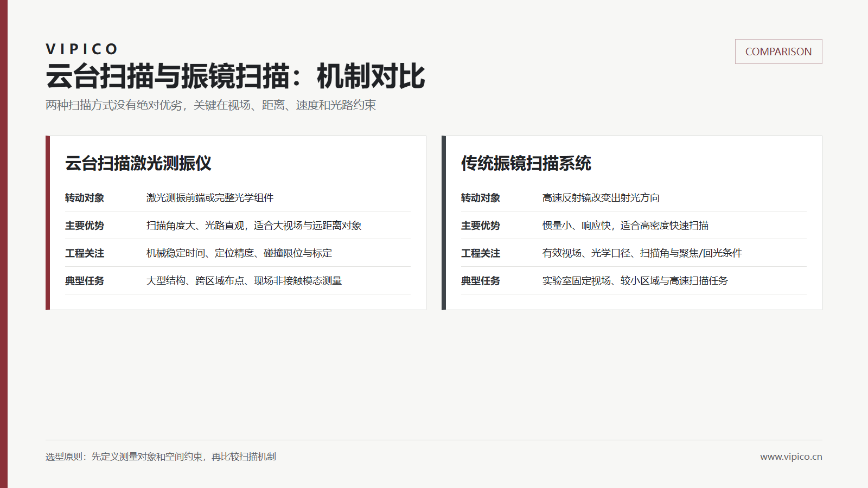This screenshot has width=868, height=488.
Task: Click text 高速反射镜改变出射光方向
Action: tap(601, 198)
